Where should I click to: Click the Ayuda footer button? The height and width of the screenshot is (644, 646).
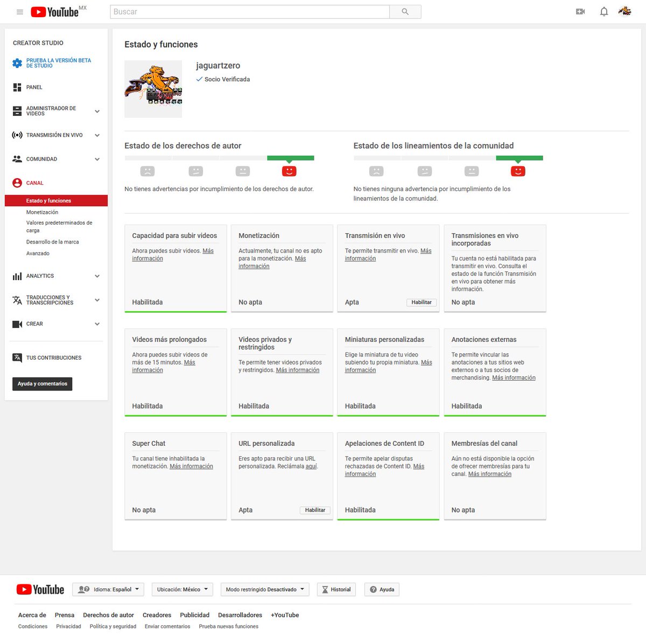coord(382,590)
